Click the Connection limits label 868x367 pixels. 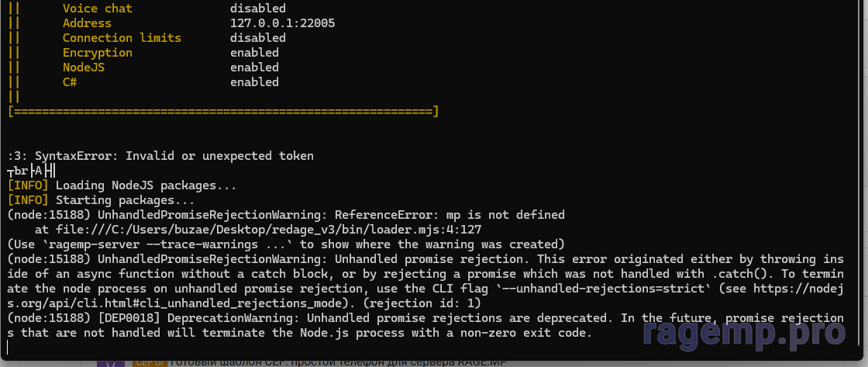pos(121,38)
